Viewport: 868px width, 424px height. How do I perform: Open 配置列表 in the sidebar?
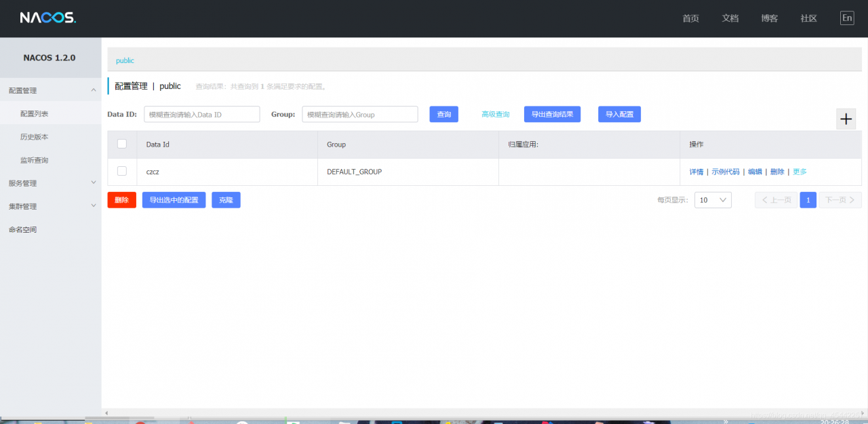click(51, 113)
